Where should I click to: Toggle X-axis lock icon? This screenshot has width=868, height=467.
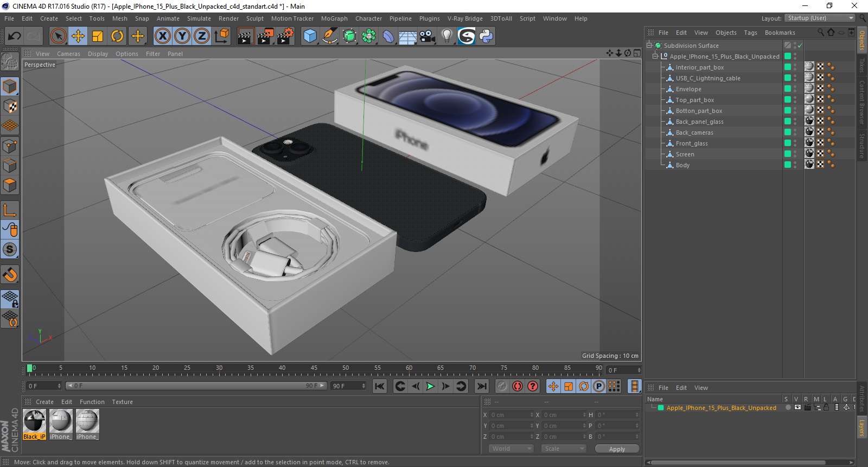click(x=162, y=36)
